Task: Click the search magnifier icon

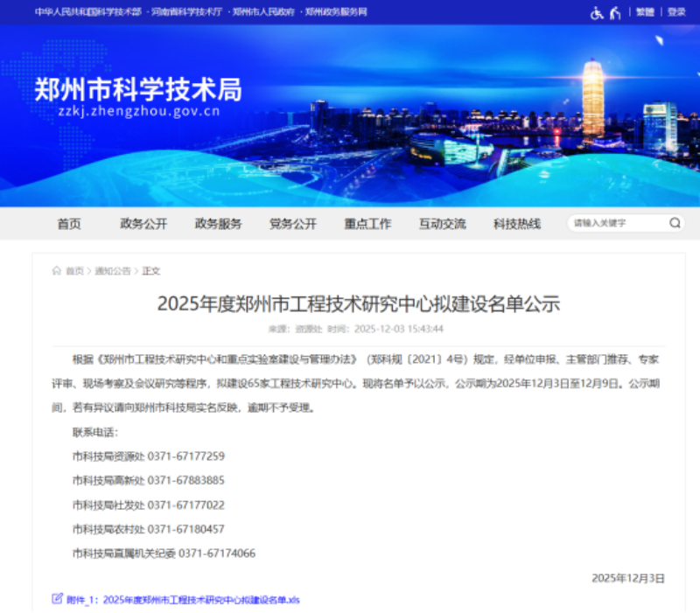Action: [x=675, y=223]
